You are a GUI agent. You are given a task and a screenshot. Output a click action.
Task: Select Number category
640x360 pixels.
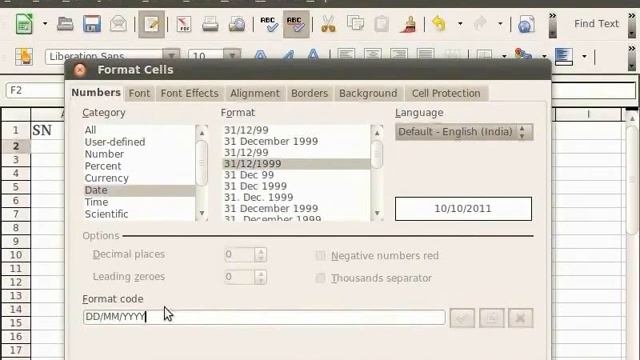[139, 154]
